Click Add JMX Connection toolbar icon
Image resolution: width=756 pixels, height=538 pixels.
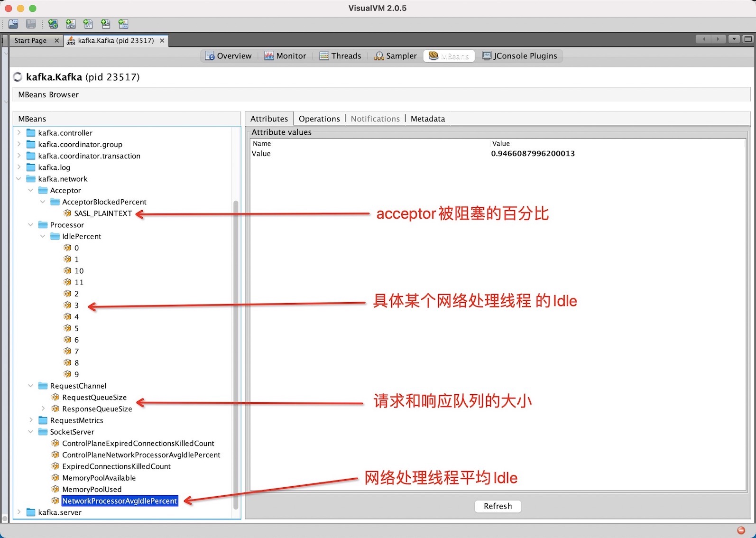(71, 24)
